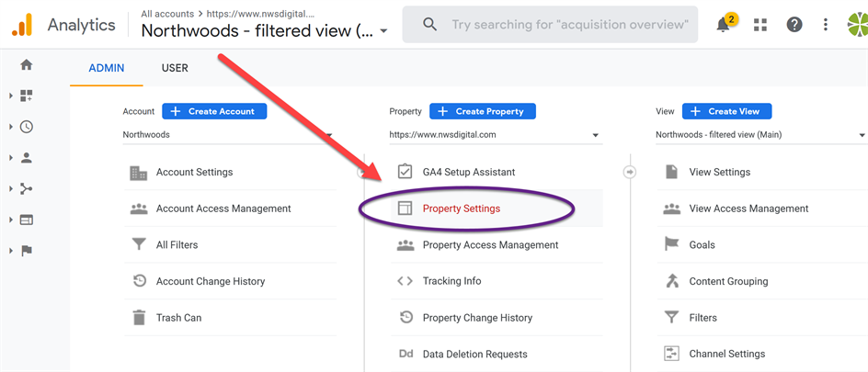The width and height of the screenshot is (868, 372).
Task: Open the Conversions flag icon in sidebar
Action: pyautogui.click(x=26, y=251)
